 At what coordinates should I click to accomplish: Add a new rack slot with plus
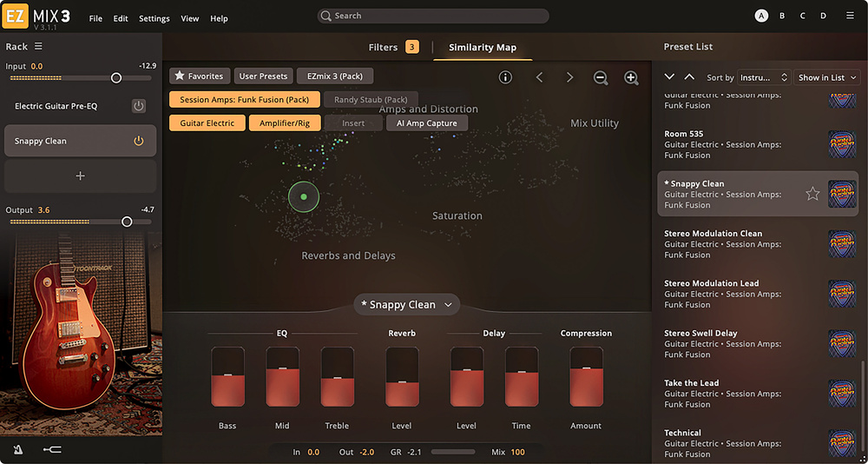coord(80,176)
